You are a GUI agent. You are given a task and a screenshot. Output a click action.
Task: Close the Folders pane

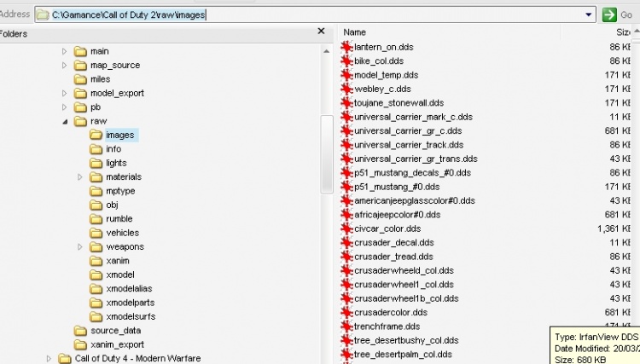[321, 32]
